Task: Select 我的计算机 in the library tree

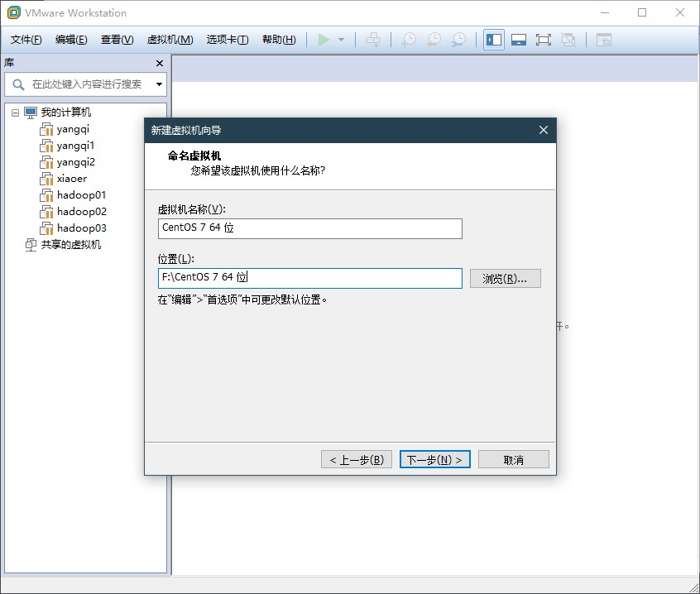Action: pos(66,112)
